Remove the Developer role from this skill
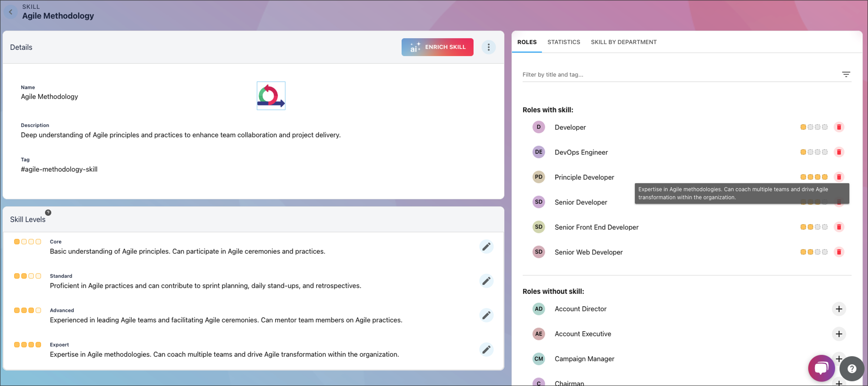This screenshot has height=386, width=868. (839, 127)
